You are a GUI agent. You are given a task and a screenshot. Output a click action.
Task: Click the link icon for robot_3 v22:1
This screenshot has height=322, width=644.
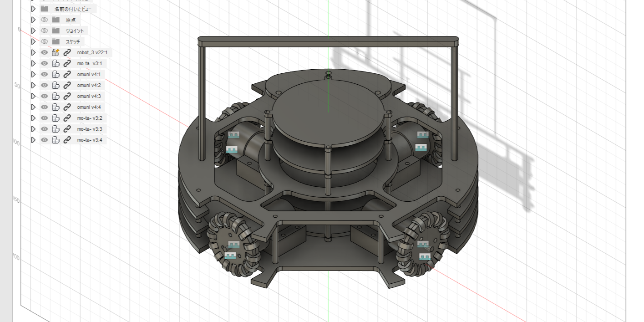tap(67, 52)
